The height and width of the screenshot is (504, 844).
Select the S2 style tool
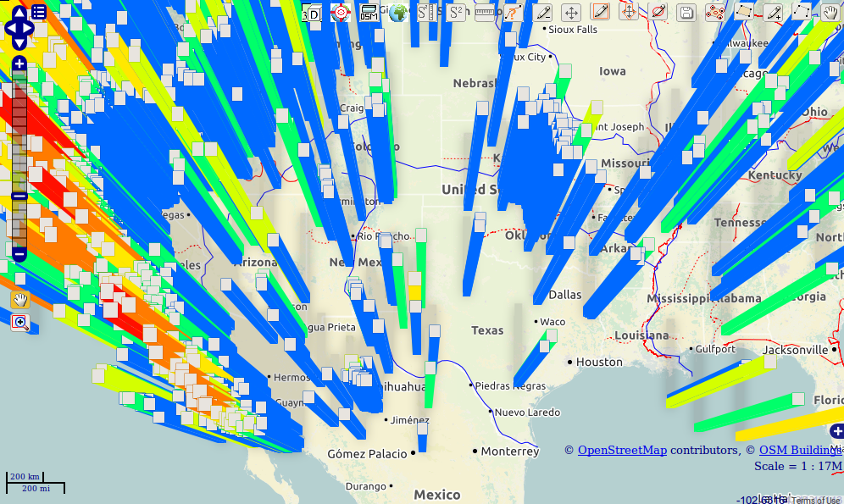(x=456, y=13)
